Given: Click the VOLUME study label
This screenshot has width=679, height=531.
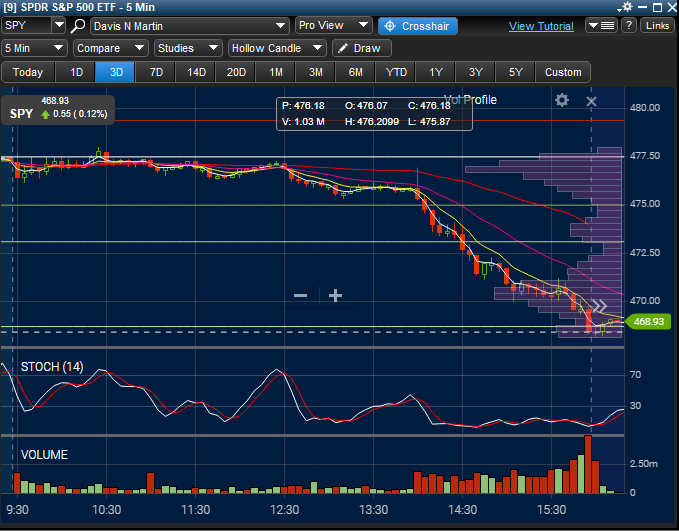Looking at the screenshot, I should coord(44,455).
